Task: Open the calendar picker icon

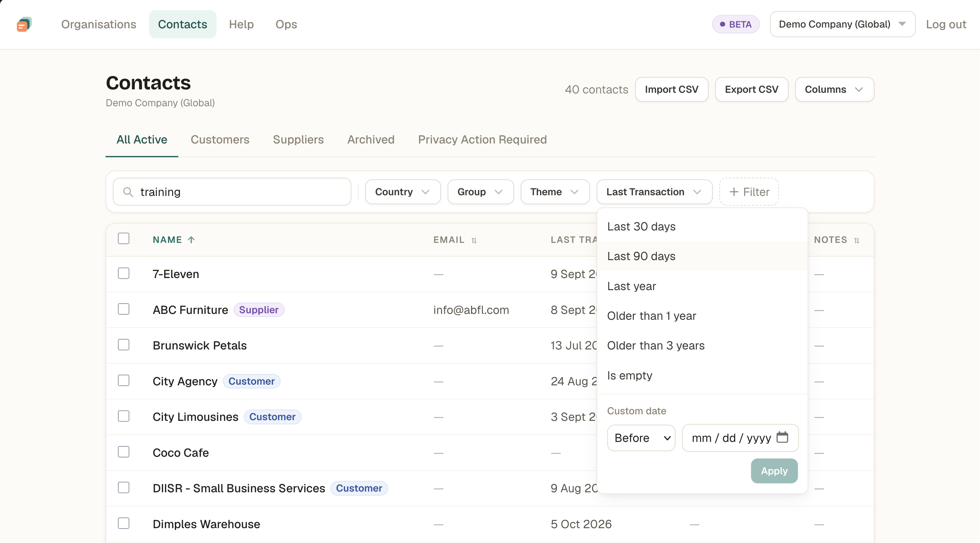Action: pyautogui.click(x=782, y=437)
